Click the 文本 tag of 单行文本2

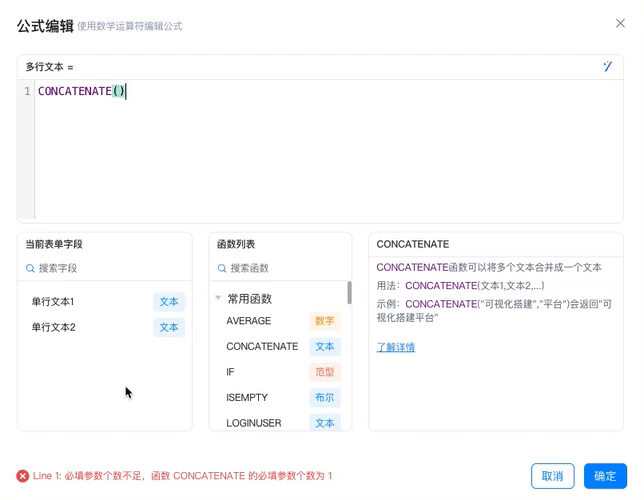169,327
